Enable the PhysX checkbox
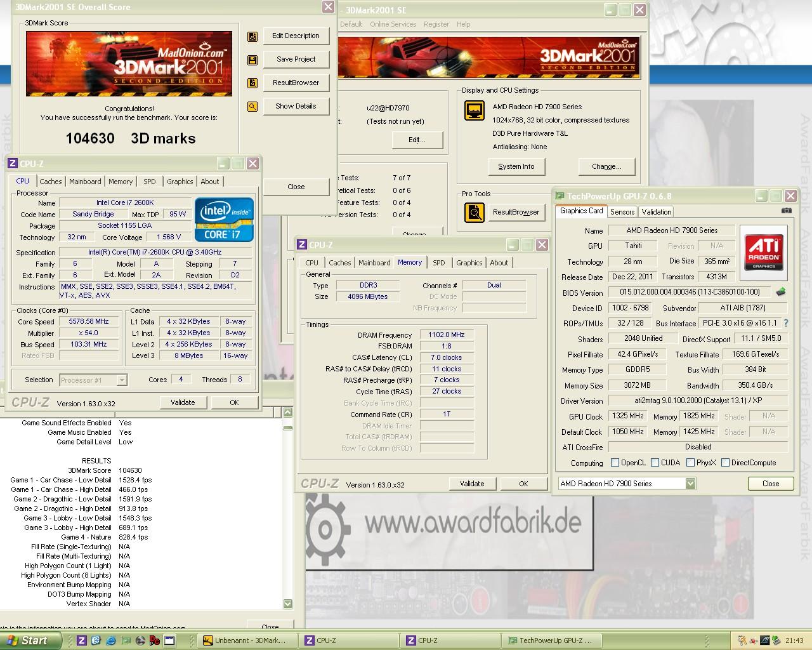Viewport: 812px width, 650px height. click(690, 463)
